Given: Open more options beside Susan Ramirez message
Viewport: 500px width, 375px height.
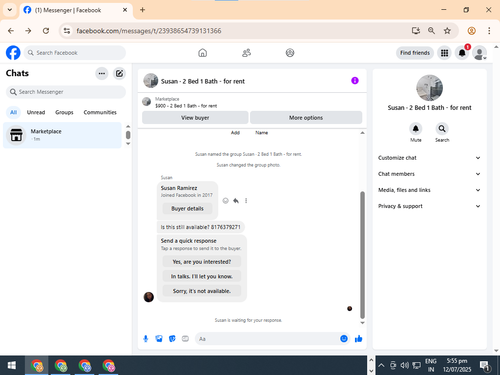Looking at the screenshot, I should (246, 200).
